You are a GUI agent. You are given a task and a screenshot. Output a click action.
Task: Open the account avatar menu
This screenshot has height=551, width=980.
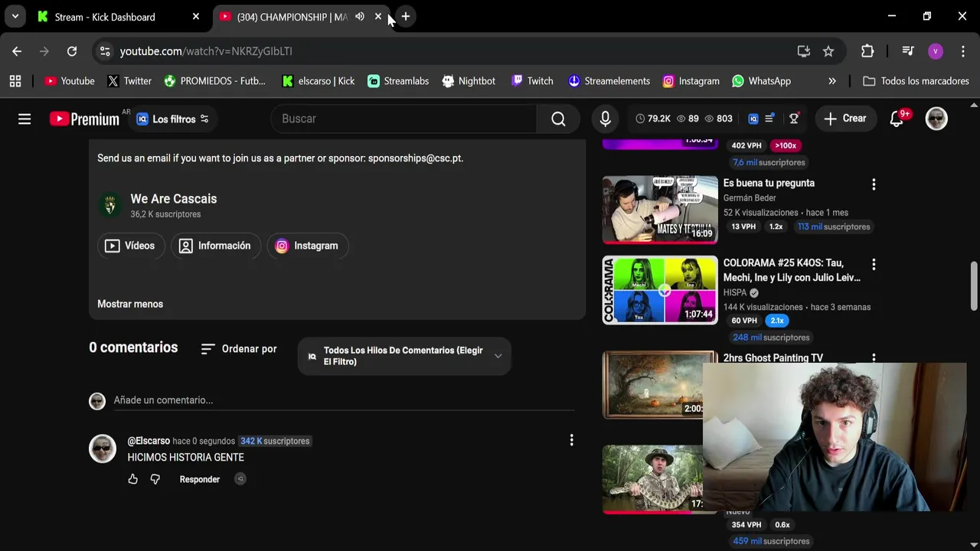(936, 119)
